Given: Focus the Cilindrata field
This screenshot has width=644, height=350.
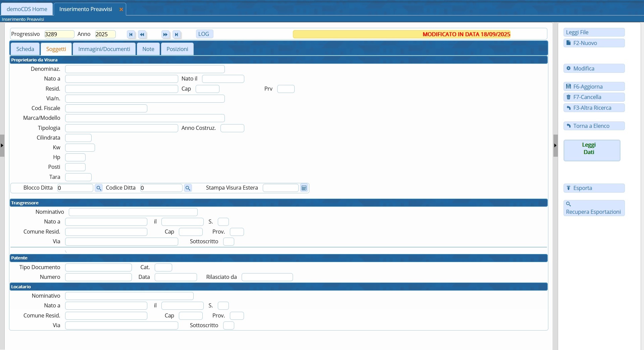Looking at the screenshot, I should tap(78, 138).
